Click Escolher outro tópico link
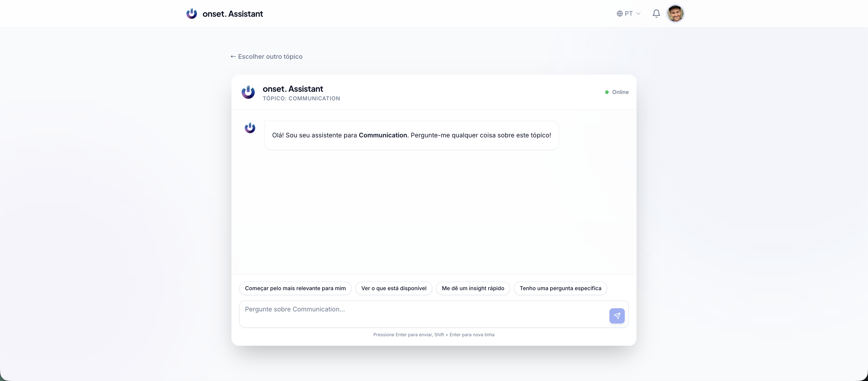Image resolution: width=868 pixels, height=381 pixels. (270, 56)
